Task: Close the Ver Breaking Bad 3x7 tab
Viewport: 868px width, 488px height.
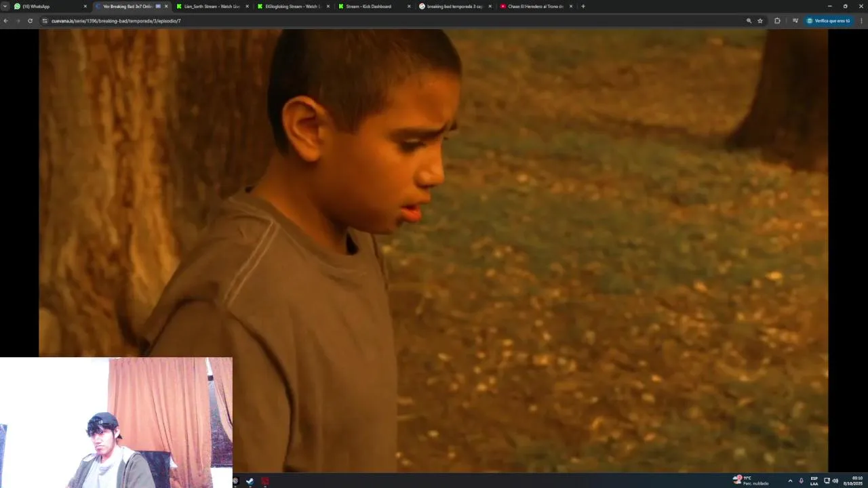Action: click(x=166, y=6)
